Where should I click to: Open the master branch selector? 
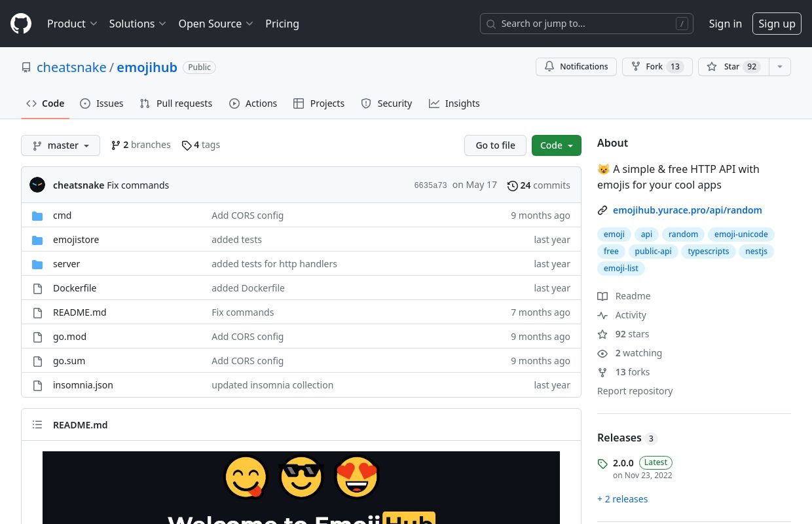pyautogui.click(x=60, y=145)
